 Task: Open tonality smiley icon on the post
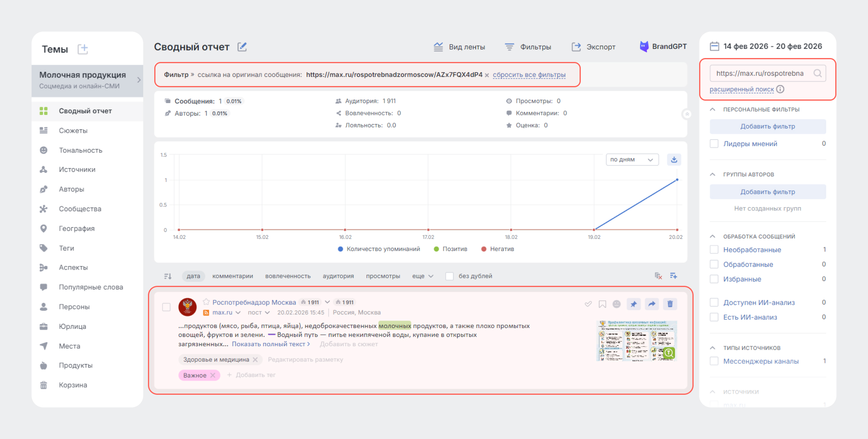[x=617, y=304]
